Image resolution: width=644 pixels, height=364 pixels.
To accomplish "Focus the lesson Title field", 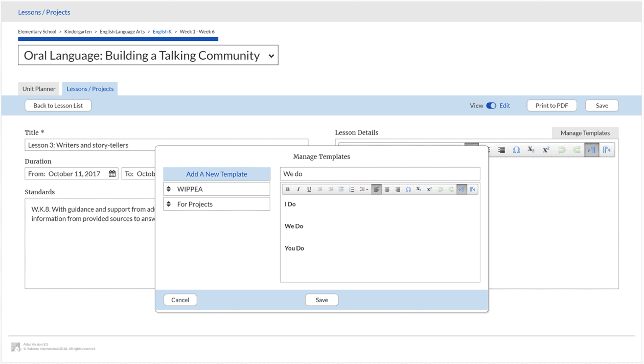I will pos(167,145).
